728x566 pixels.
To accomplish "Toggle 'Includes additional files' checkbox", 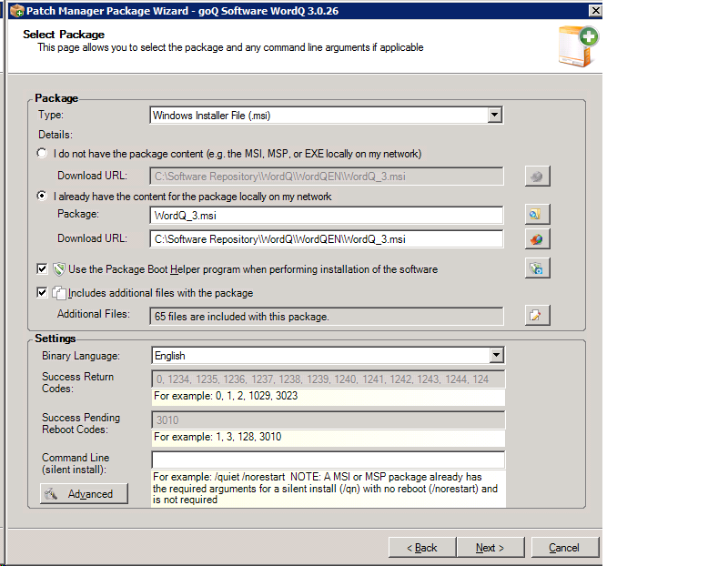I will [x=42, y=292].
